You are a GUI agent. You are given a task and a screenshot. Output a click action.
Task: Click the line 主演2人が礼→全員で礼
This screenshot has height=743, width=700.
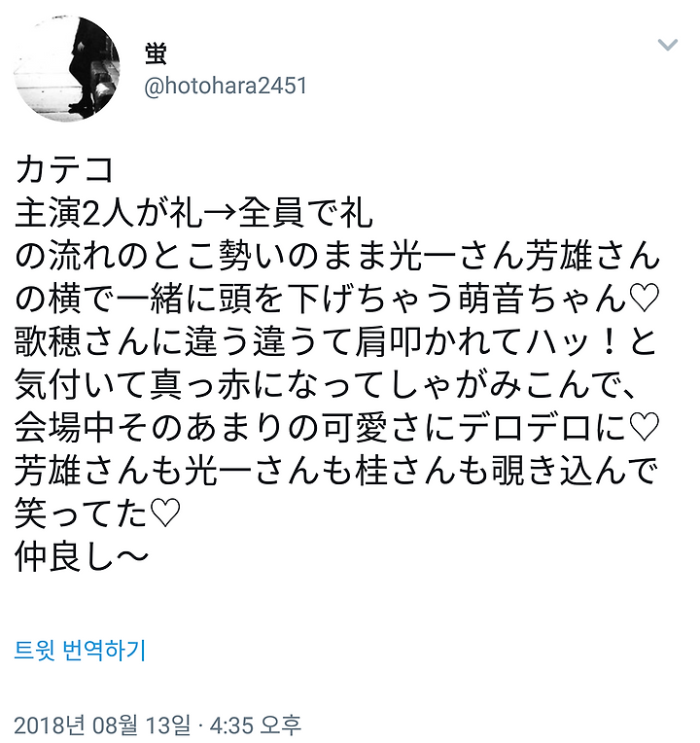(194, 213)
